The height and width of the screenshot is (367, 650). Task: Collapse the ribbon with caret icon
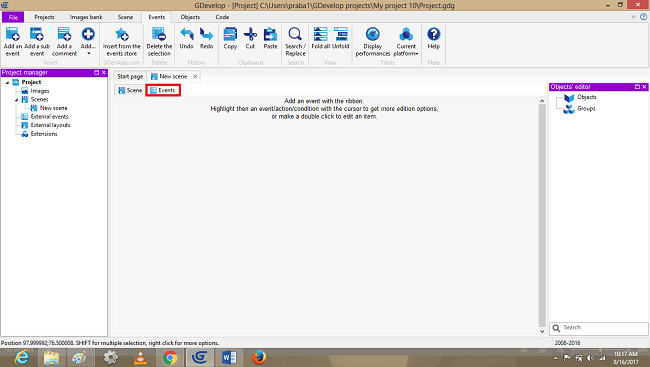click(x=633, y=17)
